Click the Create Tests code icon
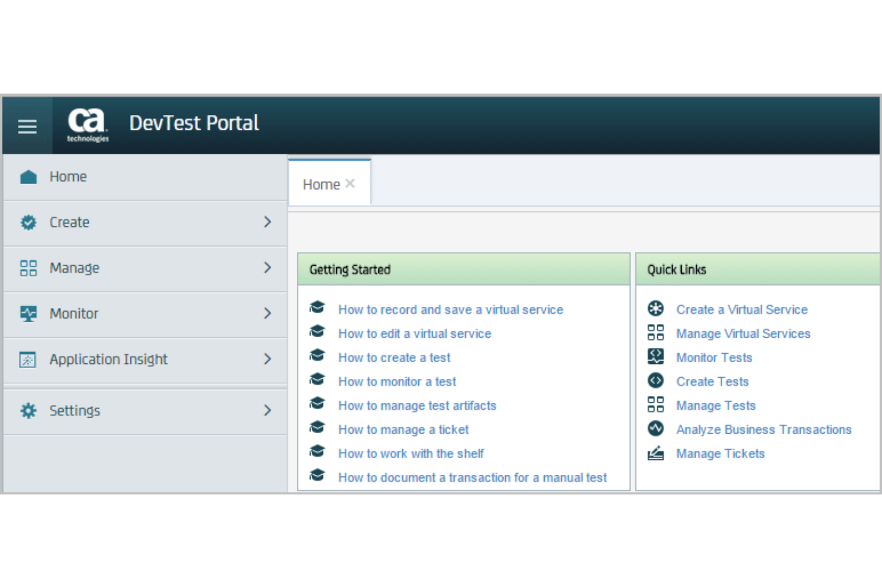Screen dimensions: 882x588 [656, 380]
